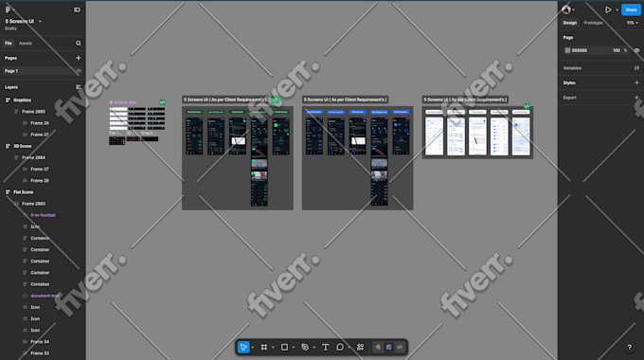Click the search icon in the left panel
Screen dimensions: 644x360
78,44
